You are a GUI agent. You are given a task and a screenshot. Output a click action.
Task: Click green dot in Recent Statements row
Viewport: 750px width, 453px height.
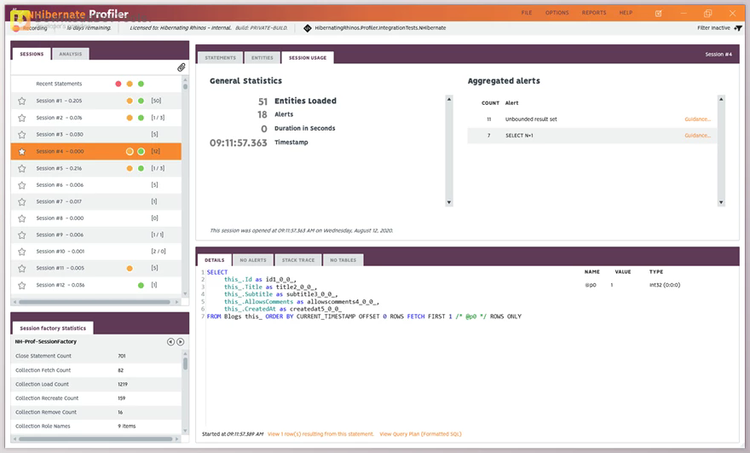coord(141,84)
